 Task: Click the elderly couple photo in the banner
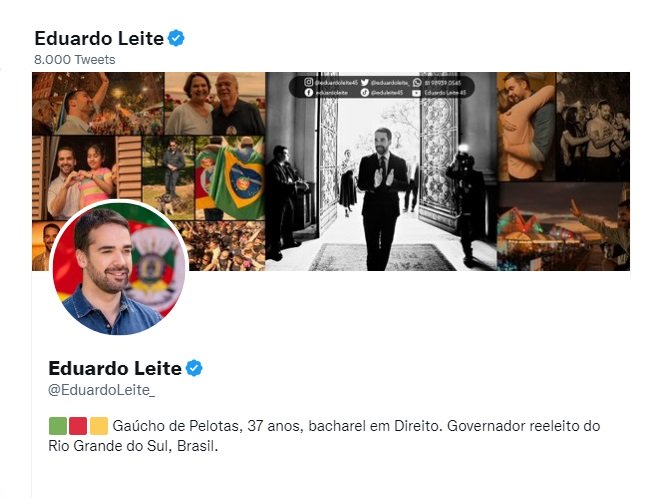(x=215, y=104)
